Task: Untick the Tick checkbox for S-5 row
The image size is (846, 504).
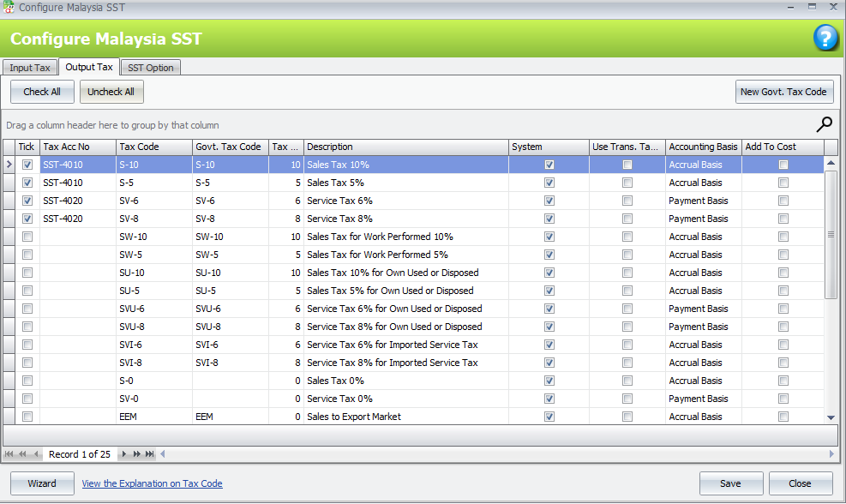Action: 27,183
